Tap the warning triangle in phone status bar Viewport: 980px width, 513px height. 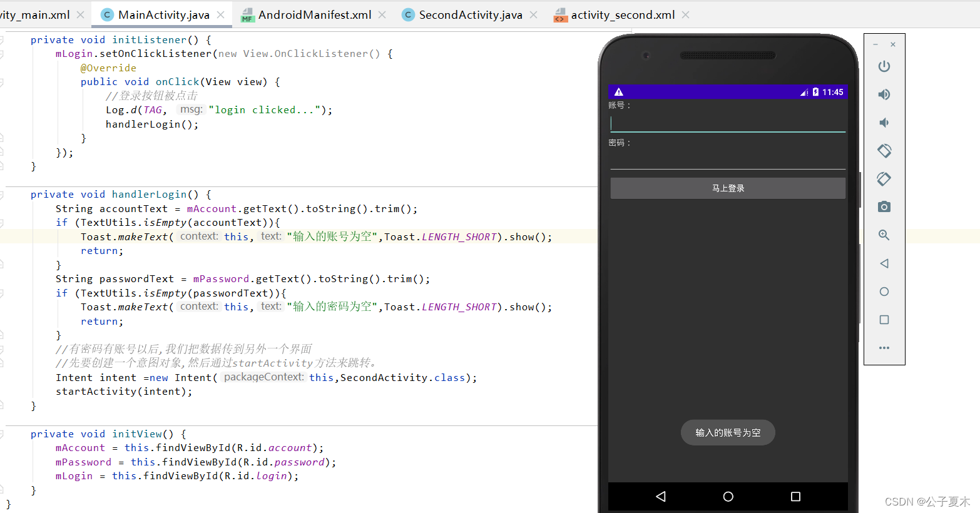pos(618,92)
